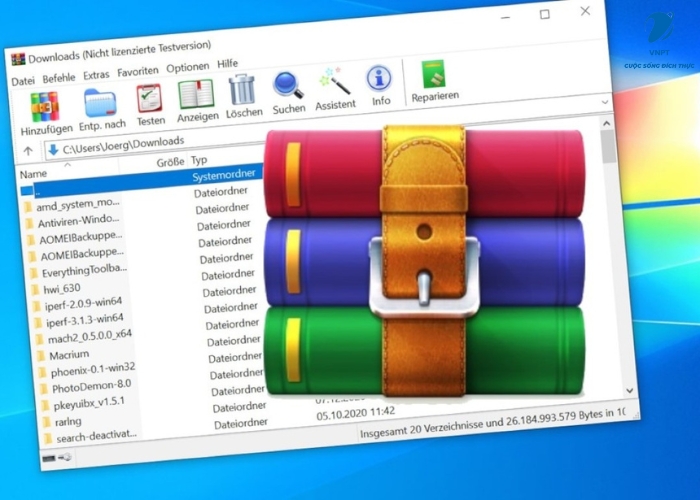The width and height of the screenshot is (700, 500).
Task: Click the WinRAR title bar app icon
Action: click(x=18, y=59)
